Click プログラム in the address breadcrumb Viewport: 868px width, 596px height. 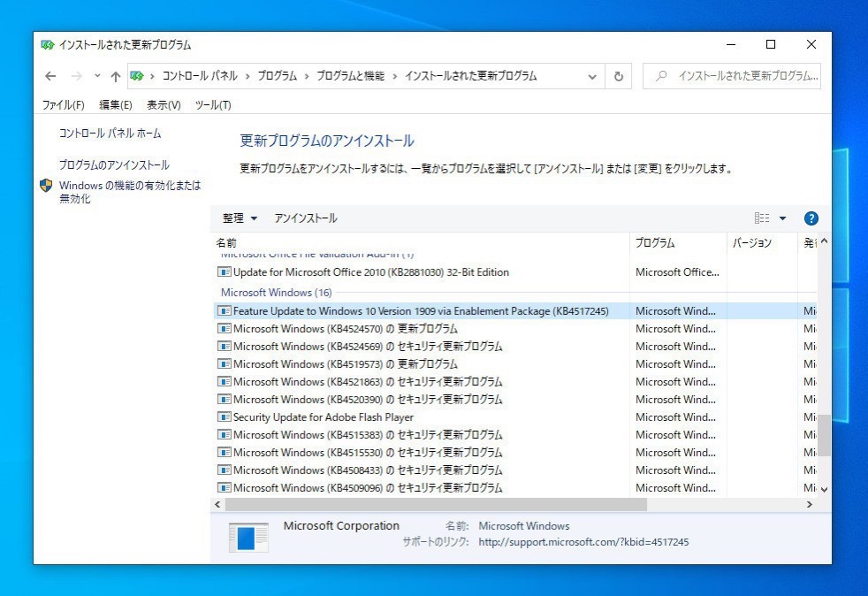coord(278,76)
